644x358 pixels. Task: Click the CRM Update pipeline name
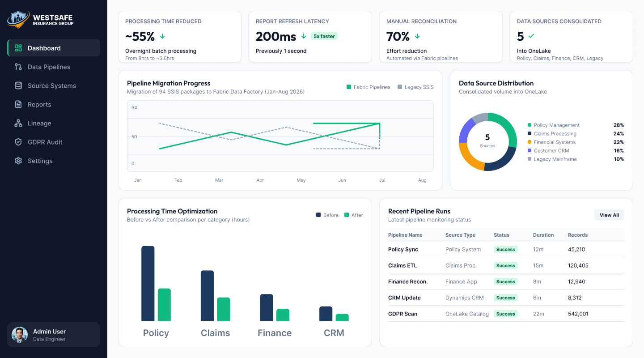coord(404,298)
